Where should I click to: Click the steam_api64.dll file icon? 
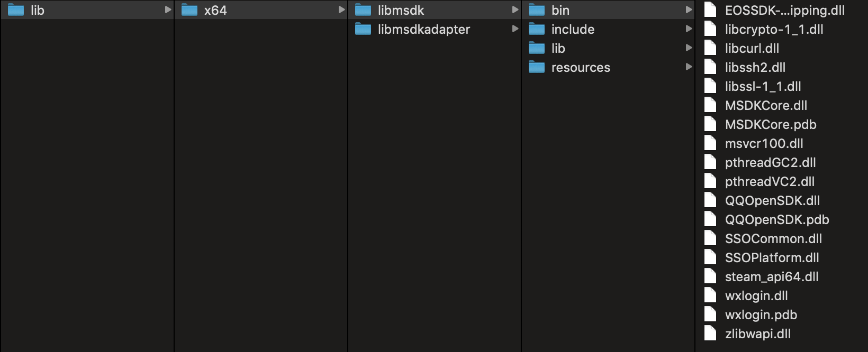[x=710, y=276]
